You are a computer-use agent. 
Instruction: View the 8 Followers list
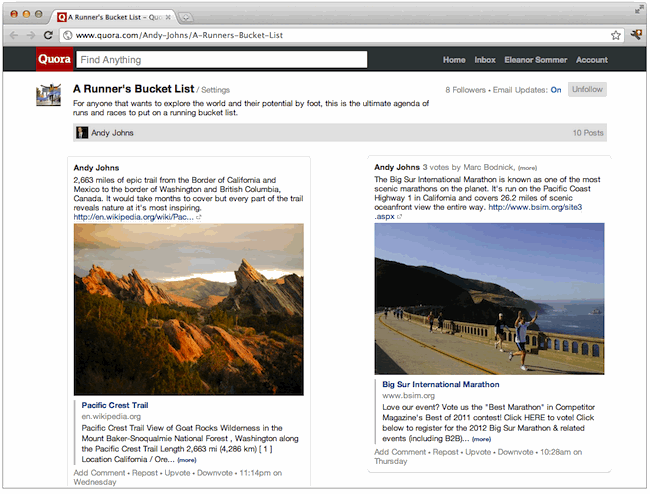[x=465, y=90]
